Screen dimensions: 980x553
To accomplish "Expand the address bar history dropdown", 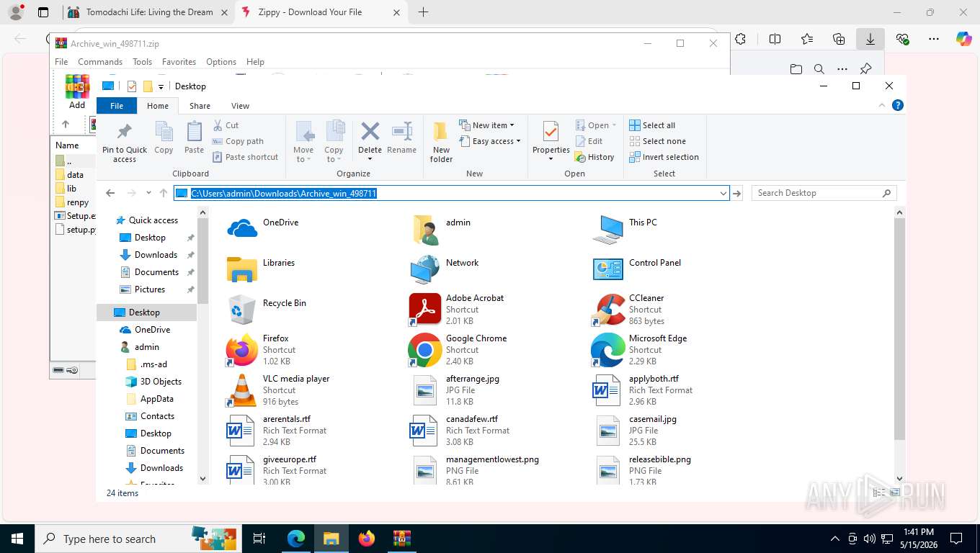I will coord(723,193).
